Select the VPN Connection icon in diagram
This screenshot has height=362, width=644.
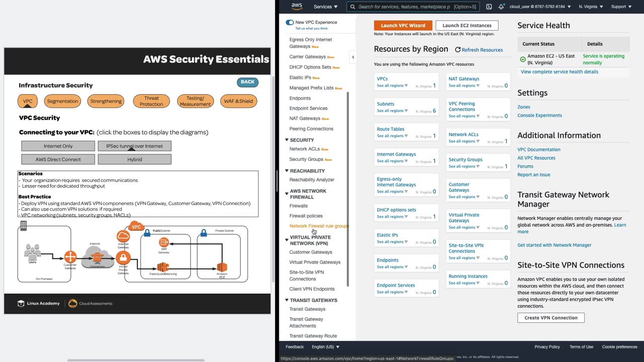point(97,257)
